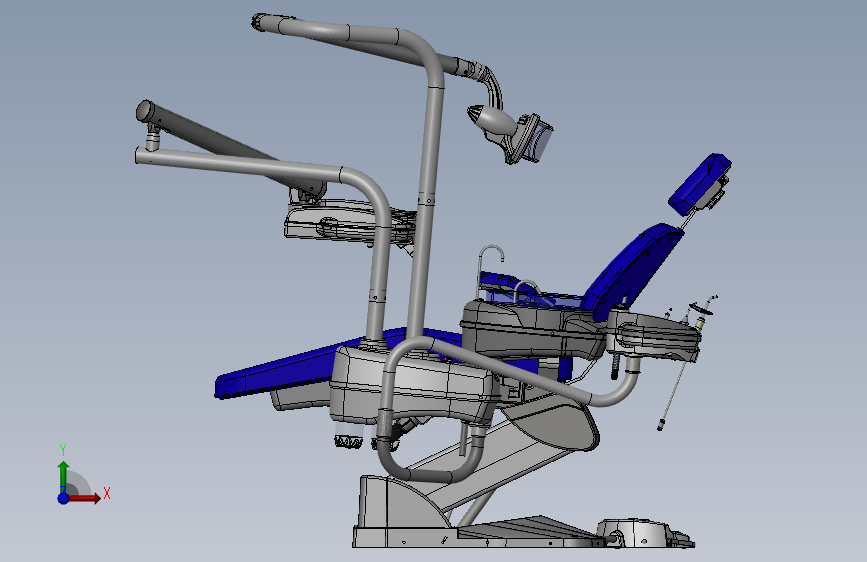Viewport: 867px width, 562px height.
Task: Click the blue origin ball of the triad
Action: (64, 498)
